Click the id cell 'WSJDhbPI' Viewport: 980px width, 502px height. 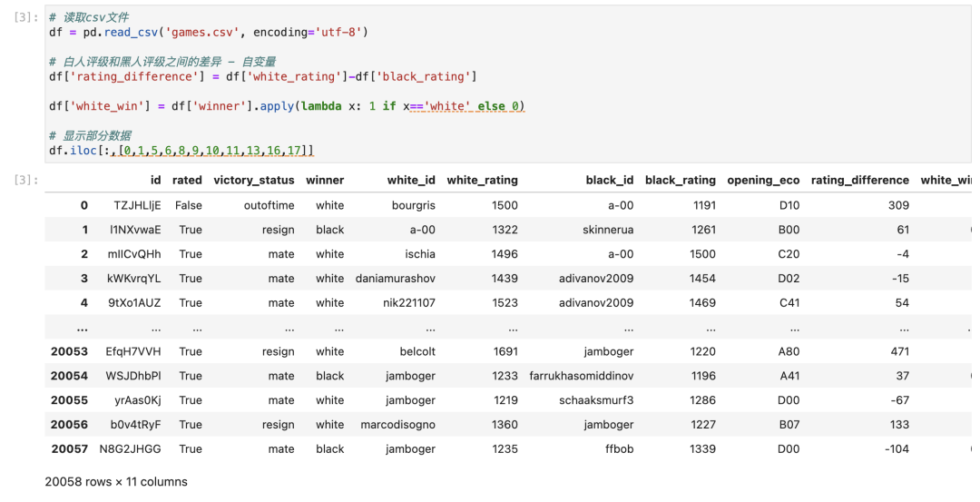133,376
